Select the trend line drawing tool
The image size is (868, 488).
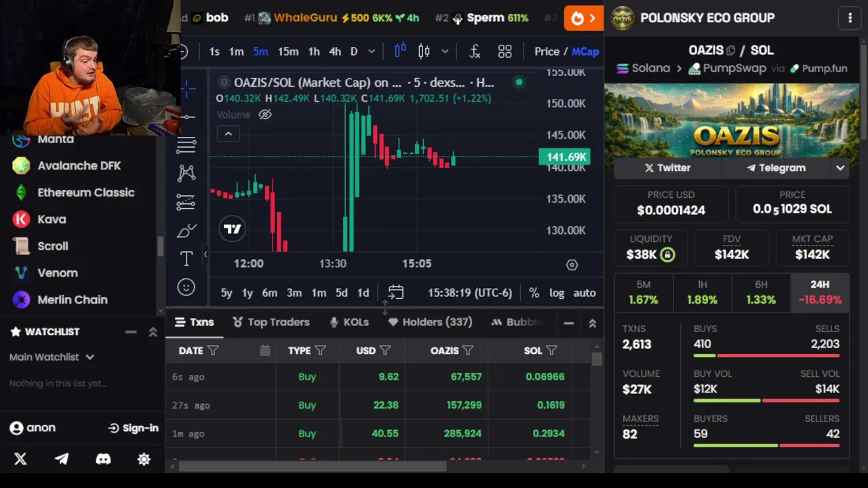(188, 117)
